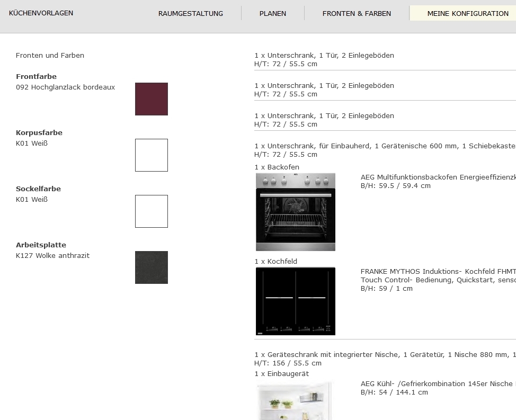The image size is (516, 420).
Task: Click the H/T: 156 / 55.5 cm dimensions
Action: (x=288, y=363)
